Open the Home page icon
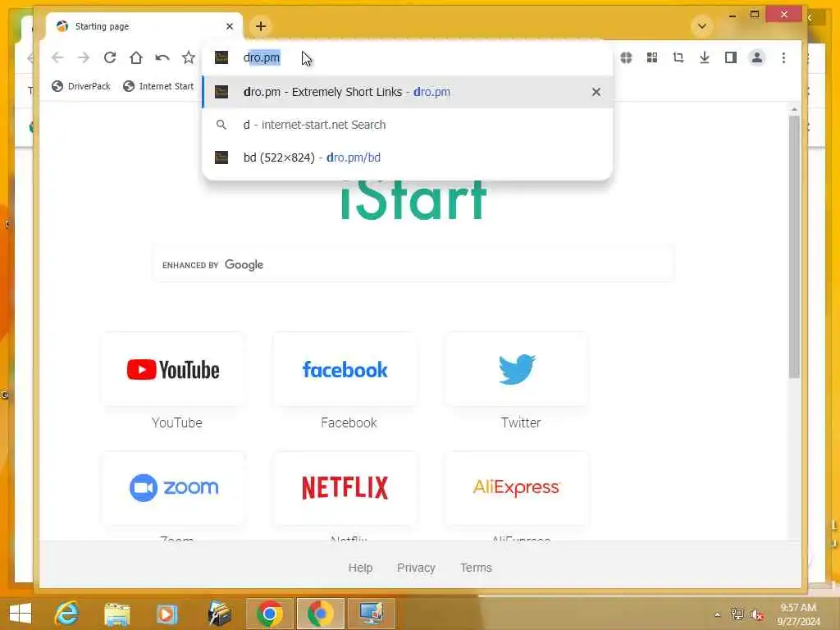 (136, 57)
